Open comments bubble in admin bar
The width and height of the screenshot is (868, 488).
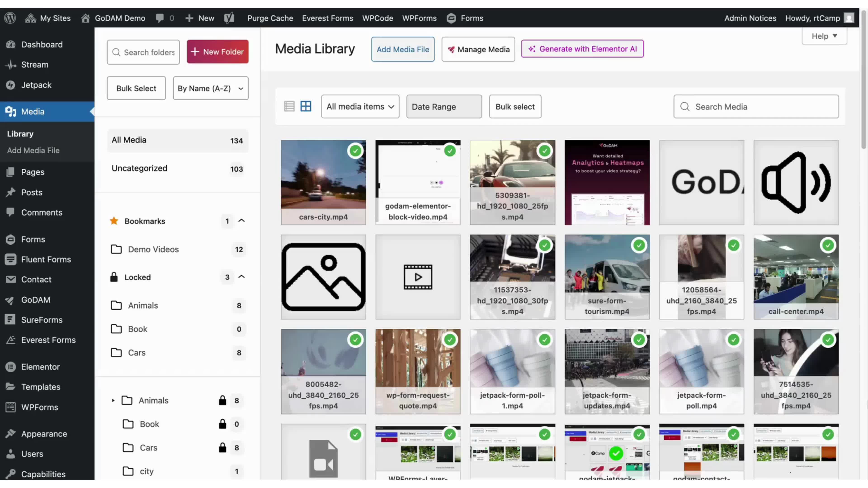coord(160,18)
